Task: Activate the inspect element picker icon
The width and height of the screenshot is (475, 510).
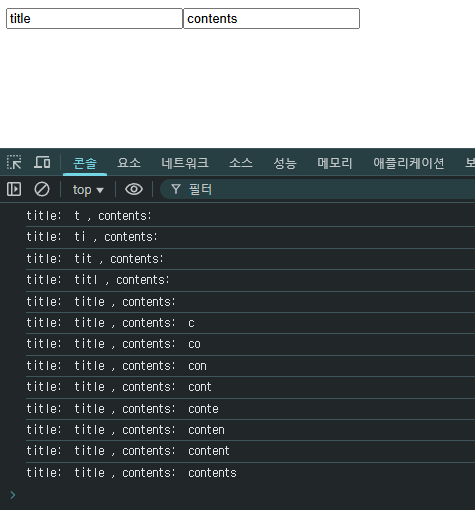Action: pyautogui.click(x=14, y=162)
